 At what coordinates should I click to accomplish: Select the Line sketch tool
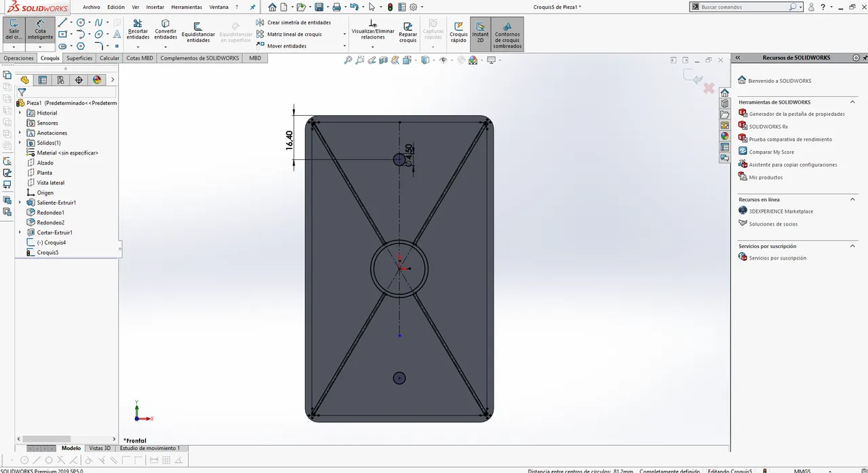pos(62,22)
